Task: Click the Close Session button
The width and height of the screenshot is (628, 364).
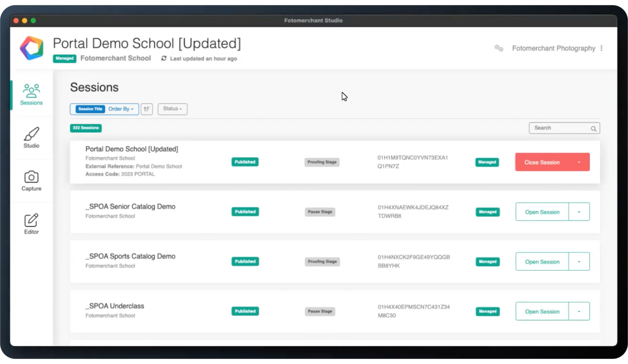Action: click(542, 162)
